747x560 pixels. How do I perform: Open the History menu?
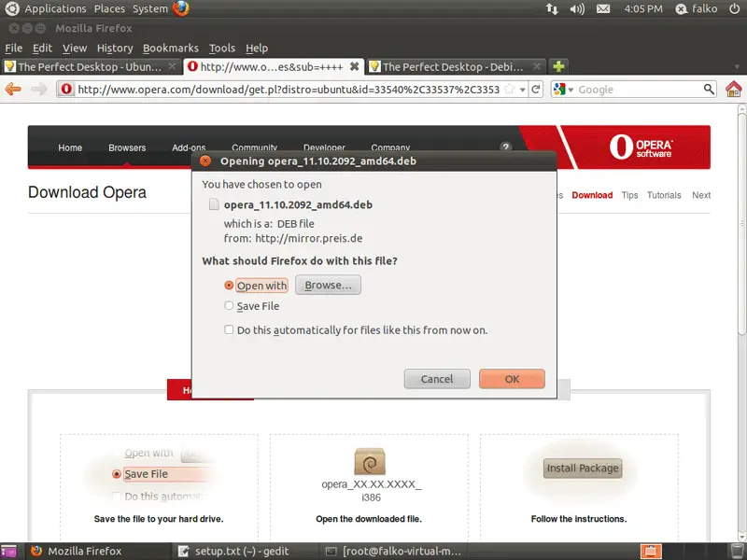tap(115, 49)
